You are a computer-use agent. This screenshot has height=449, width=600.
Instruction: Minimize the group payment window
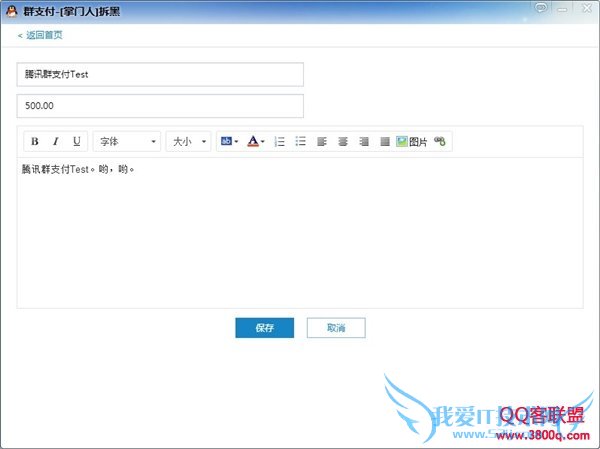pyautogui.click(x=562, y=9)
